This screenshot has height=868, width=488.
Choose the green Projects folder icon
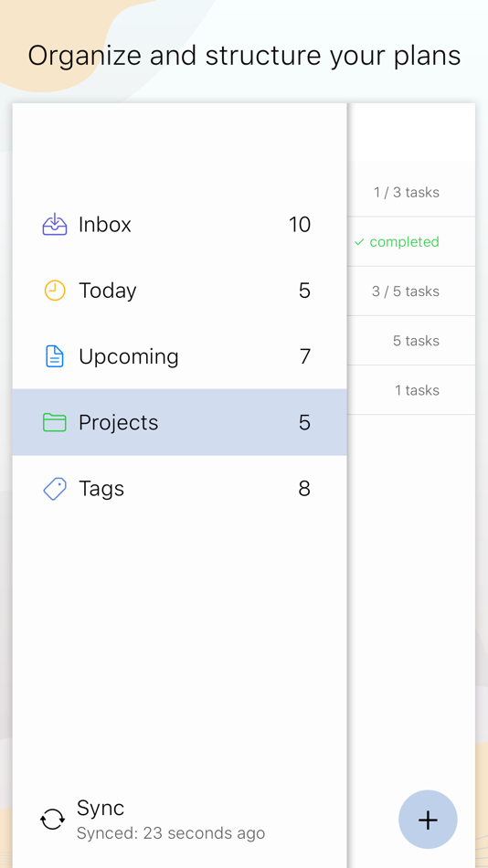coord(55,422)
